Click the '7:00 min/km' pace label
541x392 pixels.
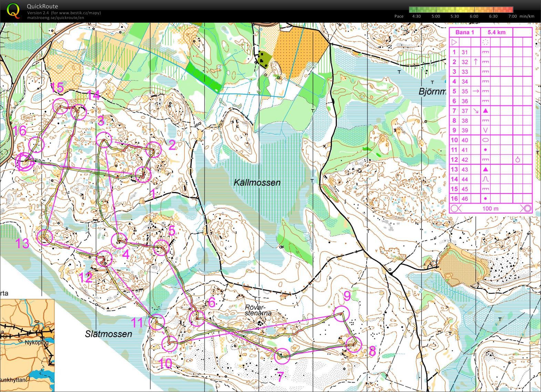pyautogui.click(x=521, y=16)
